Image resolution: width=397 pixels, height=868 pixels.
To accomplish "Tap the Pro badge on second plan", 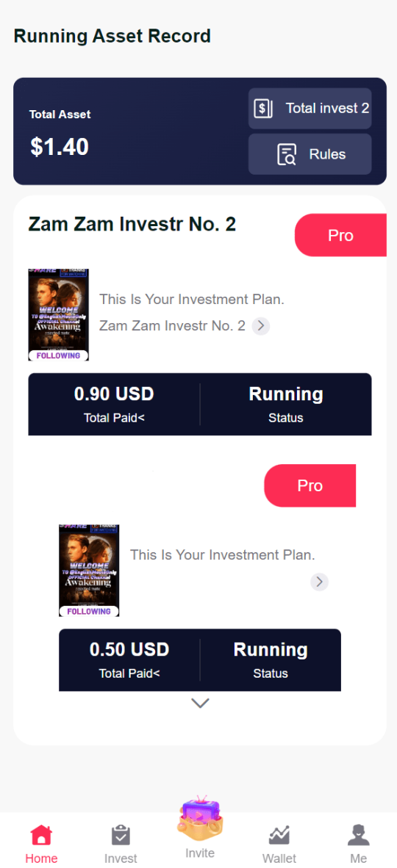I will (310, 485).
